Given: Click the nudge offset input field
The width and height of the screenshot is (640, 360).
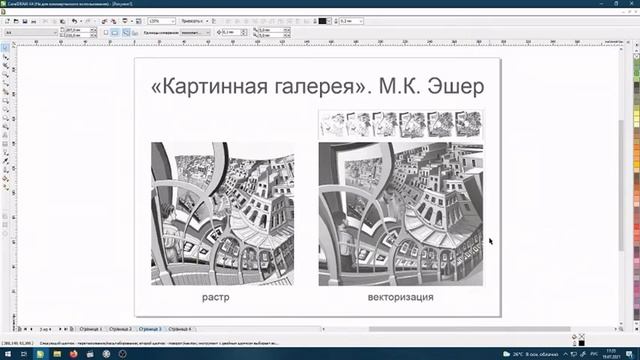Looking at the screenshot, I should coord(231,32).
